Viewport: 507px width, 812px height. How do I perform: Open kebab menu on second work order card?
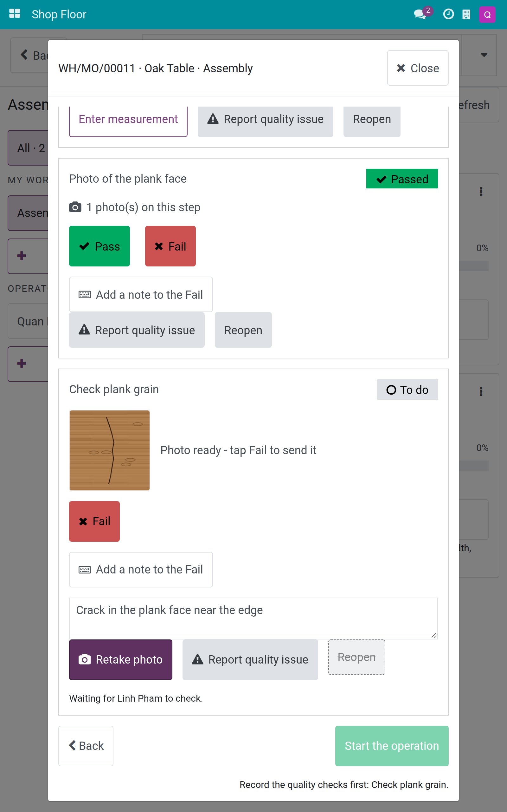coord(481,391)
